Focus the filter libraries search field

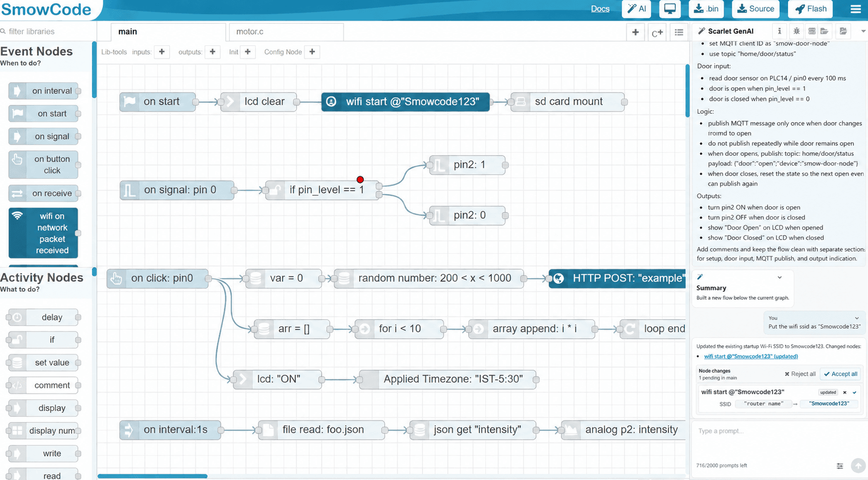pos(47,32)
